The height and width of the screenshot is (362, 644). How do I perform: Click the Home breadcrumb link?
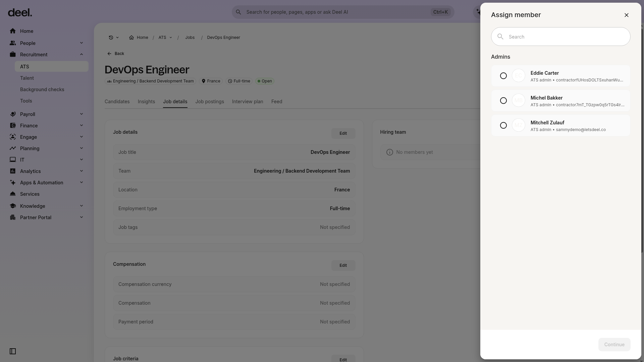click(x=139, y=38)
